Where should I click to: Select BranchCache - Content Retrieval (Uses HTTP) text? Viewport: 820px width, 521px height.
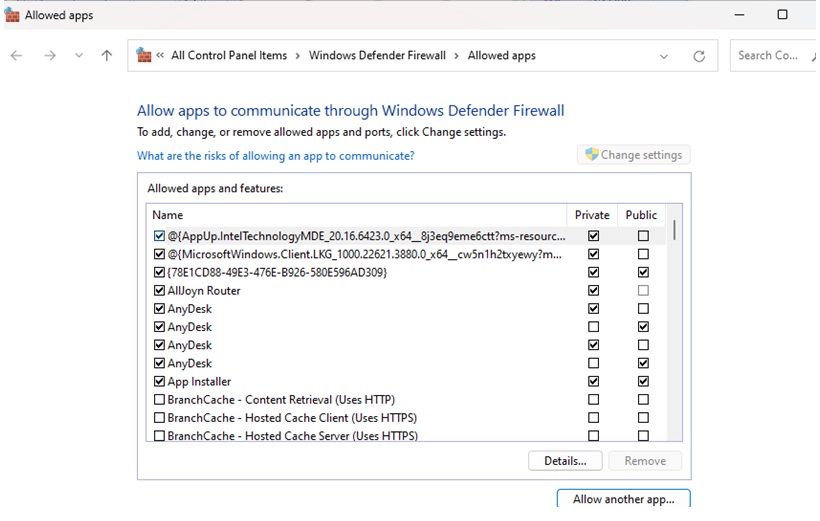(x=281, y=400)
